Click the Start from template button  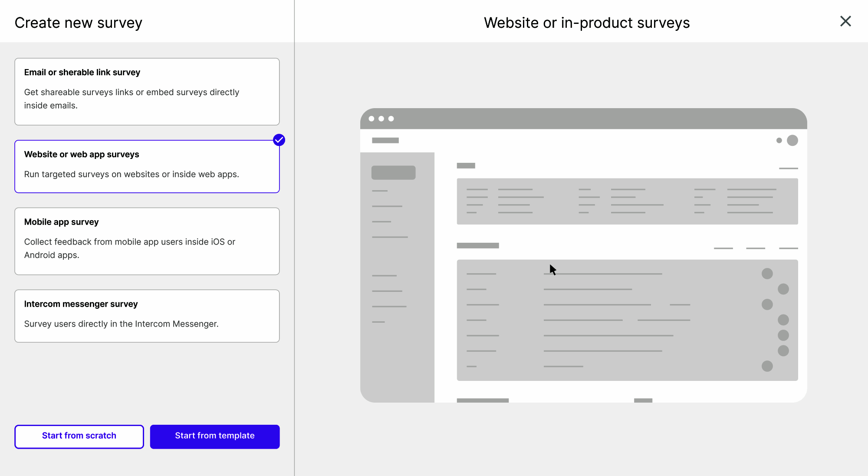(214, 436)
